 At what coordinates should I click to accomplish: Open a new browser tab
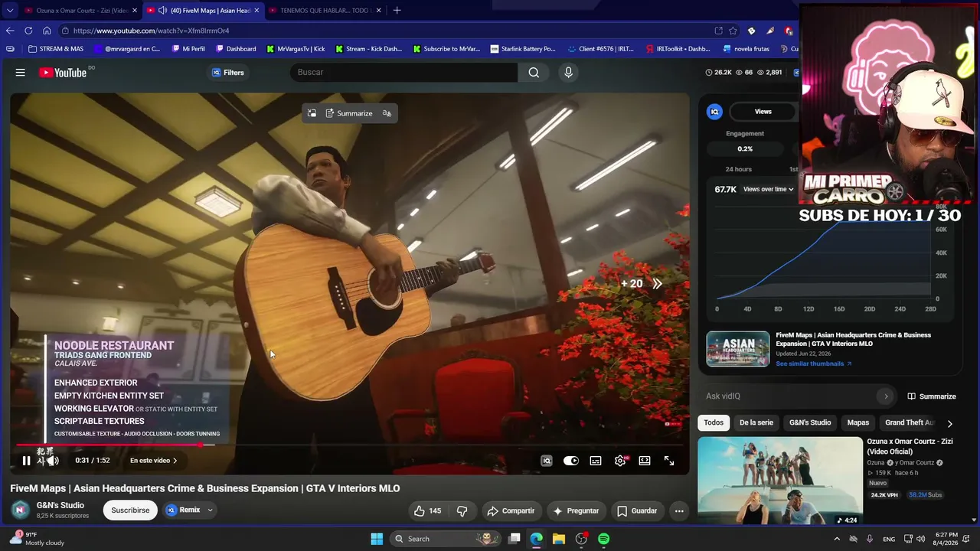[x=397, y=11]
